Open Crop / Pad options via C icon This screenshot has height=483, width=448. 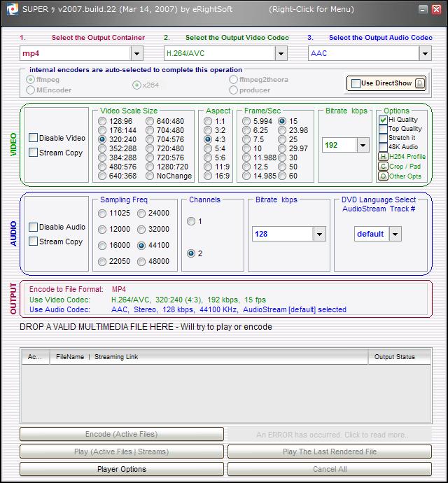click(383, 167)
